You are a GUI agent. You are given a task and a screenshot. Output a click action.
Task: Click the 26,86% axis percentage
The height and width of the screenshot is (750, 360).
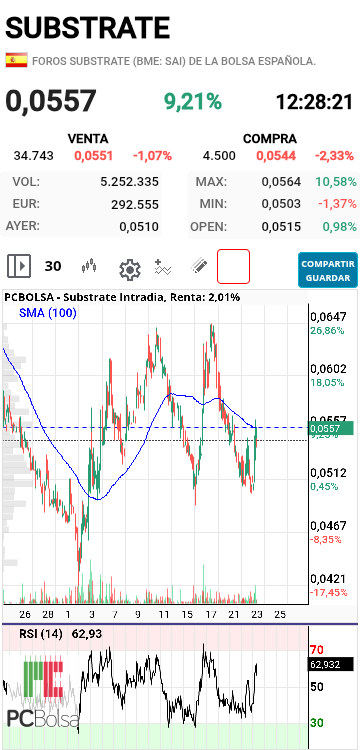coord(327,330)
